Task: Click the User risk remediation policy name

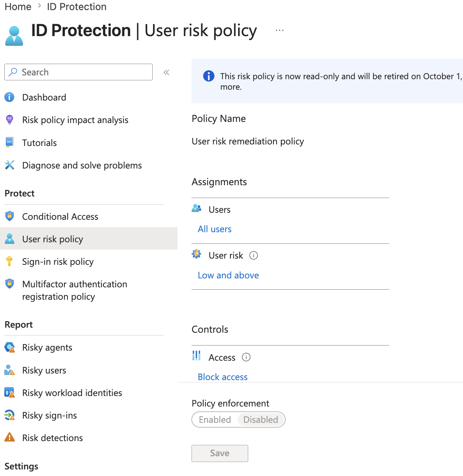Action: pyautogui.click(x=248, y=141)
